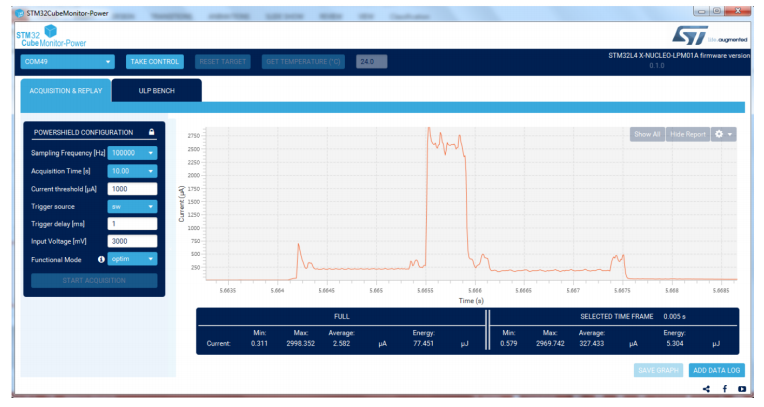This screenshot has height=407, width=764.
Task: Click the FULL average value 2.582
Action: [x=341, y=344]
